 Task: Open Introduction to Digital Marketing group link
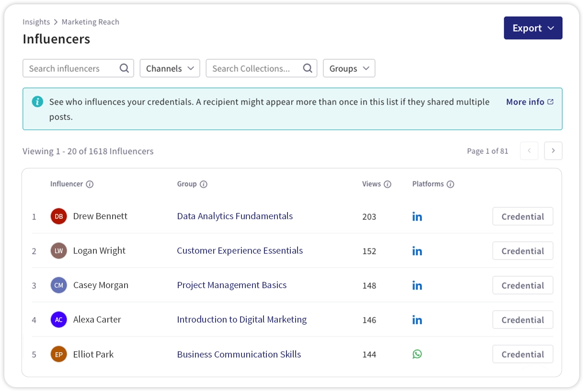(x=242, y=320)
